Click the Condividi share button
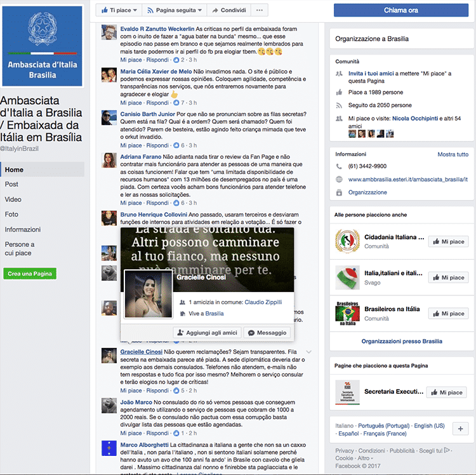 pos(229,10)
